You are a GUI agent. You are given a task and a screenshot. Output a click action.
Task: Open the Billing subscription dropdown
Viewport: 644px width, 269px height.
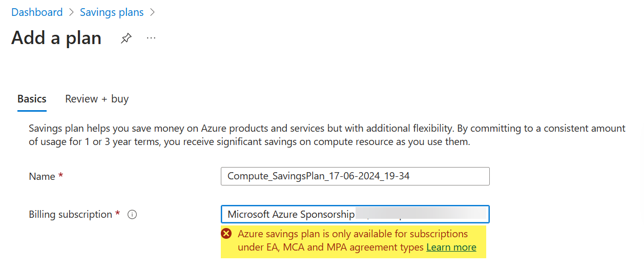coord(355,214)
